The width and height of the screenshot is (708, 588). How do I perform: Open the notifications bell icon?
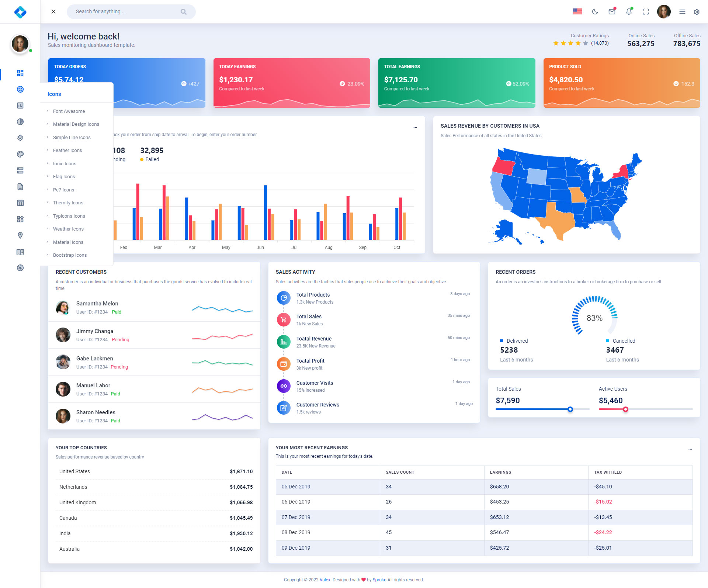point(629,12)
